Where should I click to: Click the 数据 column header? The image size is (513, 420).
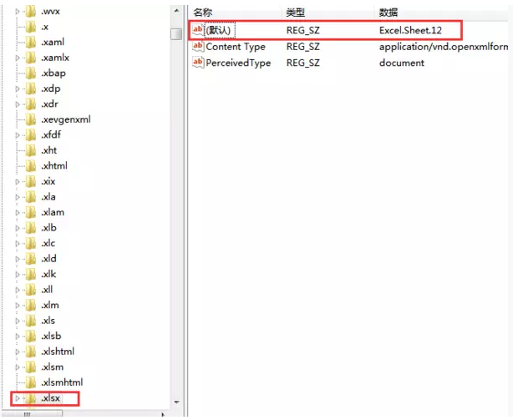pyautogui.click(x=389, y=12)
